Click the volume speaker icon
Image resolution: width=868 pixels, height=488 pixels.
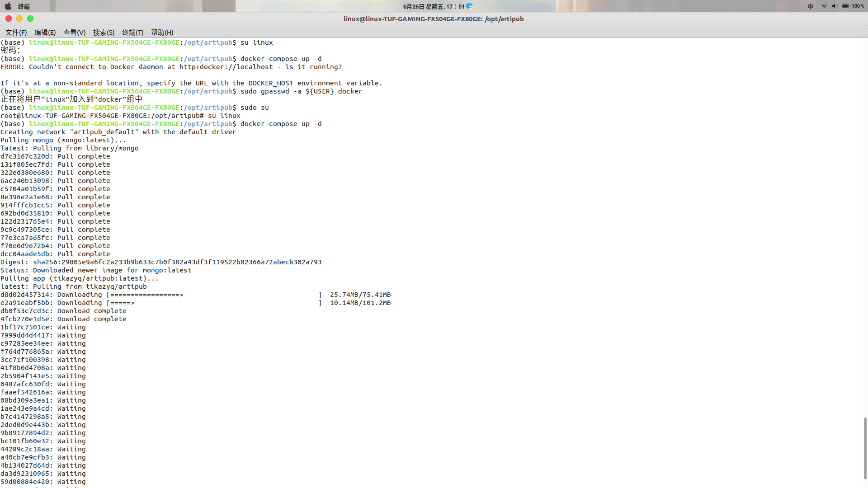tap(834, 6)
